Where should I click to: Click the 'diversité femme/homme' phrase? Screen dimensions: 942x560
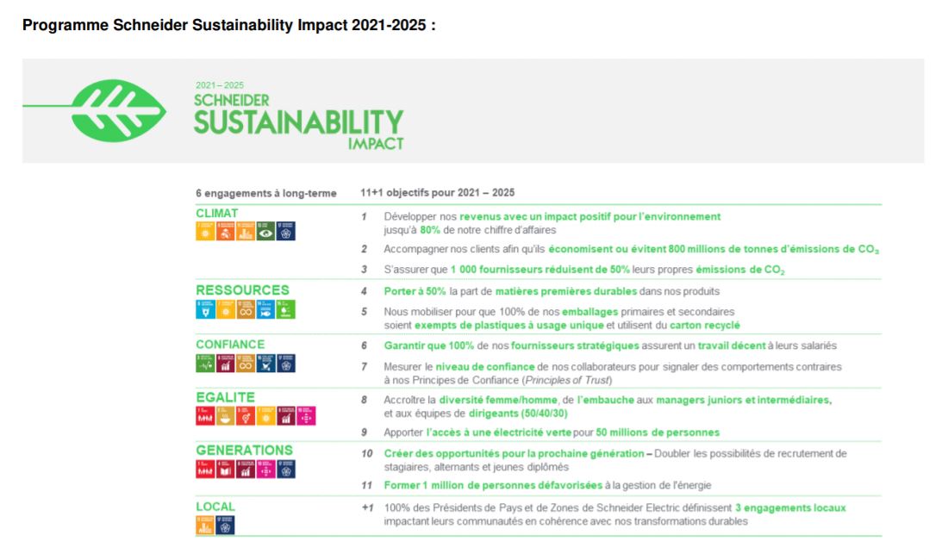click(498, 400)
